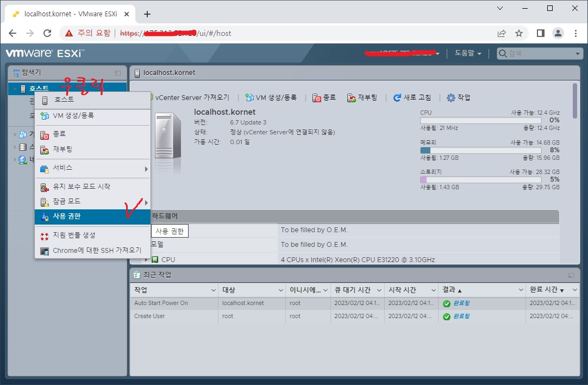The width and height of the screenshot is (588, 385).
Task: Select 종료 in the context menu
Action: (x=92, y=134)
